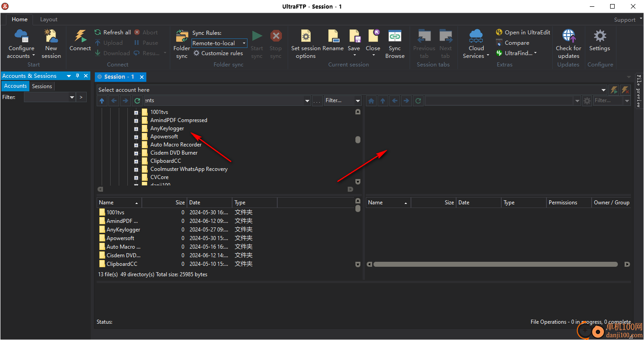Click the remote list horizontal scrollbar

(x=495, y=264)
